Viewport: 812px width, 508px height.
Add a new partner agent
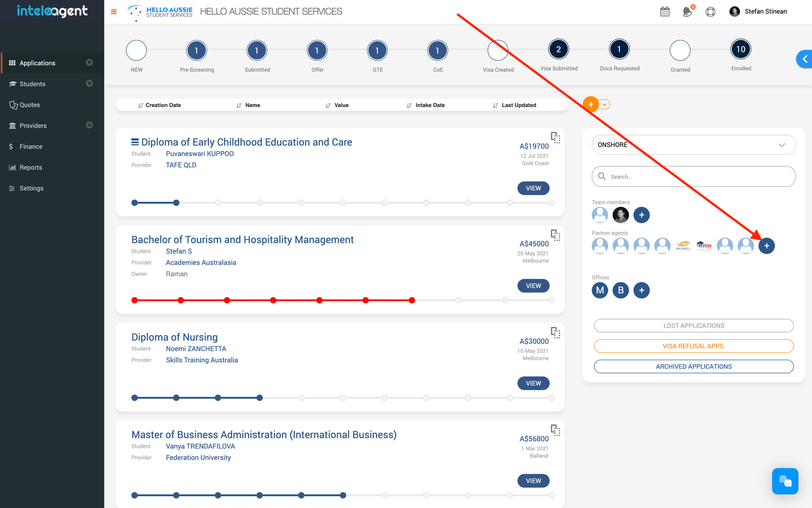pyautogui.click(x=766, y=246)
